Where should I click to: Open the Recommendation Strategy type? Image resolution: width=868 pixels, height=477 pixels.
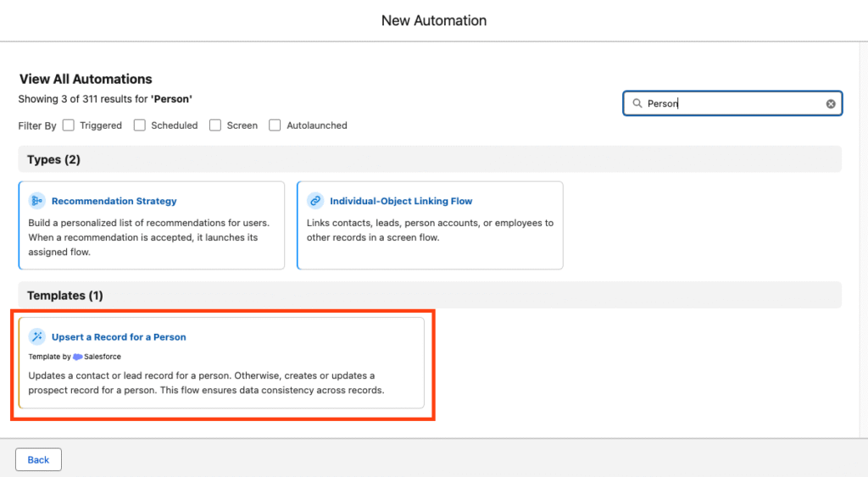pyautogui.click(x=114, y=201)
